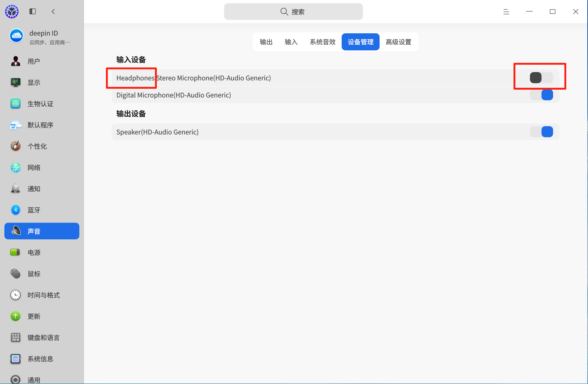Open the deepin ID account entry
The image size is (588, 384).
pos(42,37)
